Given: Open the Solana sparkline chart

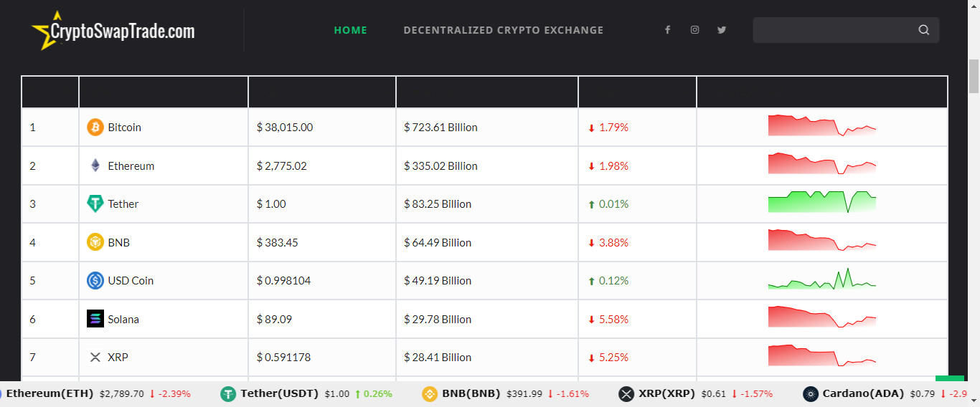Looking at the screenshot, I should click(822, 317).
